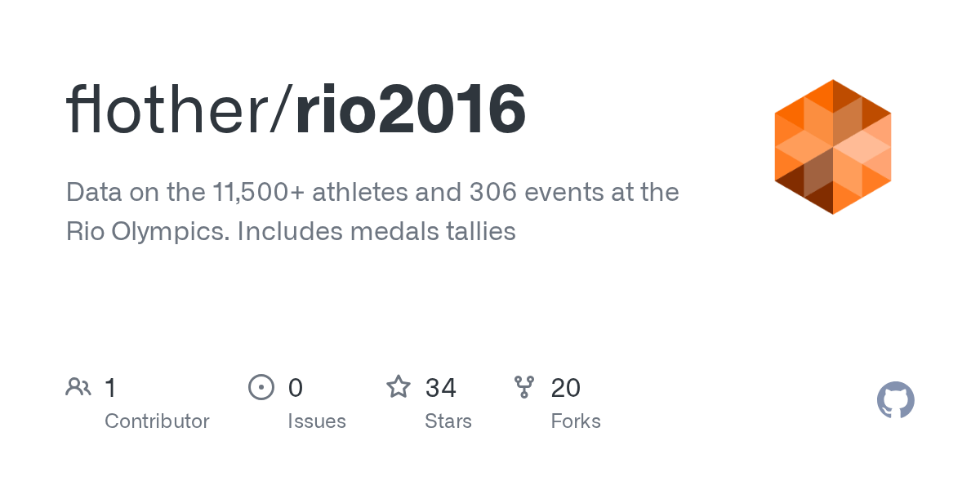Click the issues count number 0
Screen dimensions: 980x490
point(296,387)
